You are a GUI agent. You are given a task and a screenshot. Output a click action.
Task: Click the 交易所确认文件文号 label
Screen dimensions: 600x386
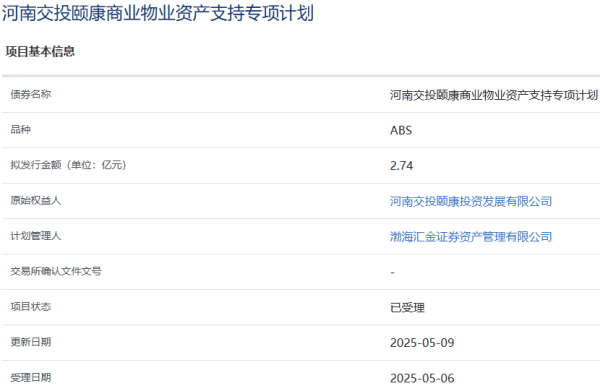point(56,271)
